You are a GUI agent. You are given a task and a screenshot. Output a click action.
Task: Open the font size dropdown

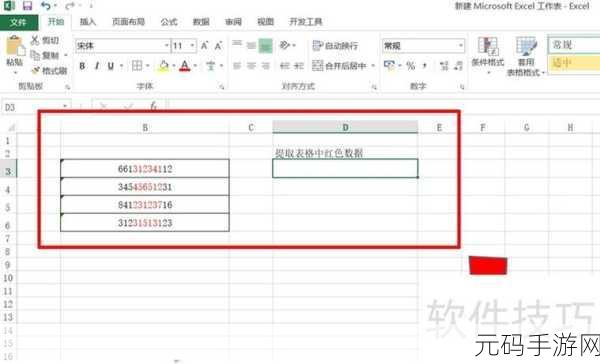click(192, 46)
